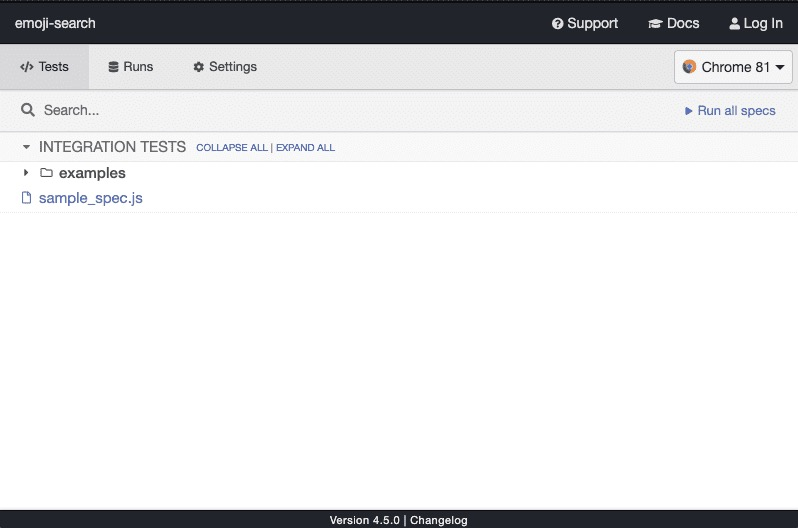Click the magnifying glass search icon
The width and height of the screenshot is (798, 528).
(x=28, y=110)
